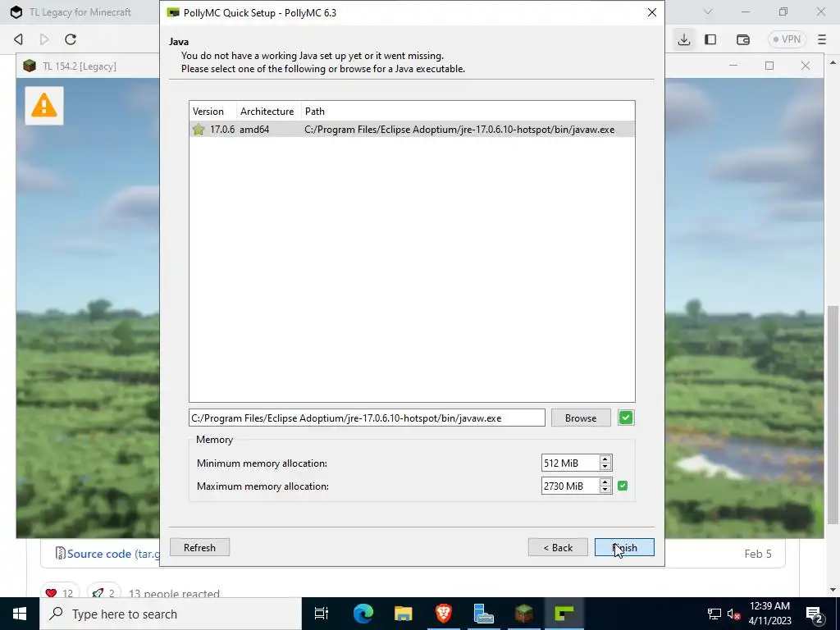Click the green Java path validity check icon
The height and width of the screenshot is (630, 840).
click(625, 418)
